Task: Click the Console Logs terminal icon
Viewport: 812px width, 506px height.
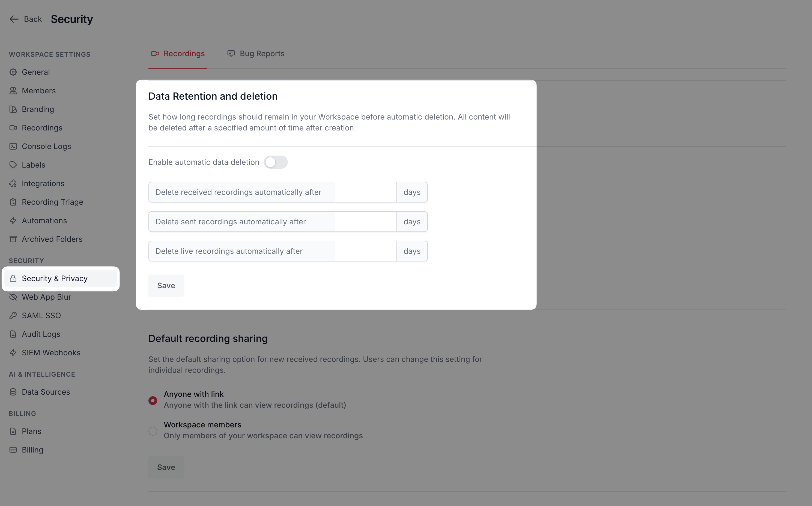Action: [13, 146]
